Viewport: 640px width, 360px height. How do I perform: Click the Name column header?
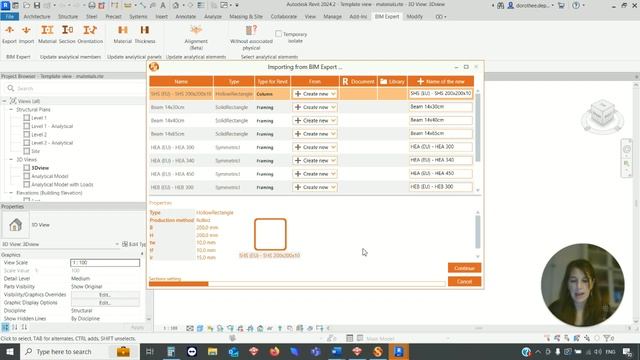(x=181, y=82)
